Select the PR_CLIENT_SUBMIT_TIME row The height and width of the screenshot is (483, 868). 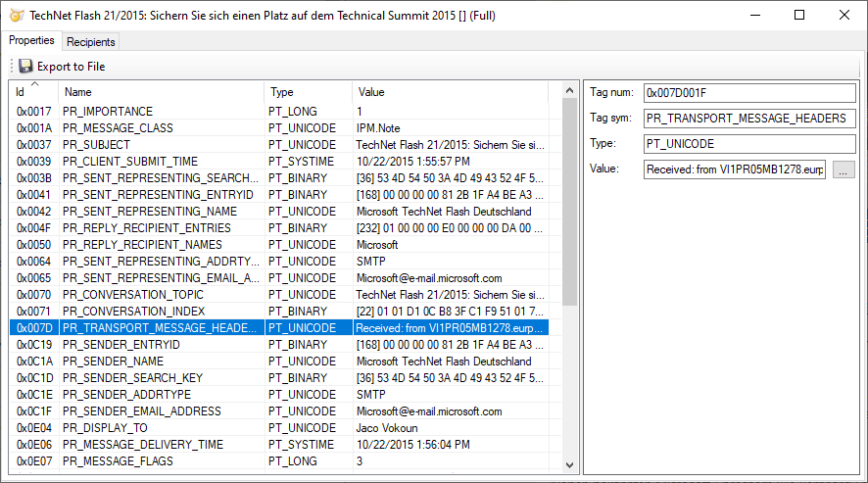tap(279, 162)
